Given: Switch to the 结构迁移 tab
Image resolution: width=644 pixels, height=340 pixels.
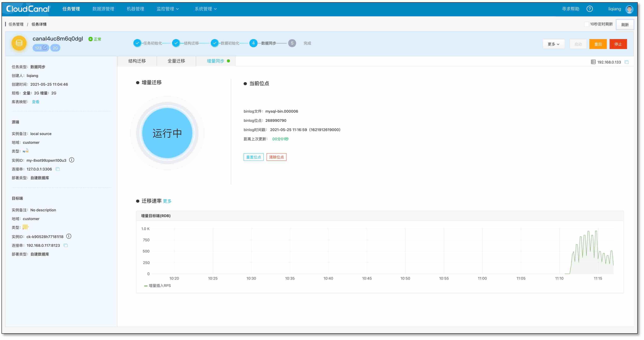Looking at the screenshot, I should [x=137, y=61].
